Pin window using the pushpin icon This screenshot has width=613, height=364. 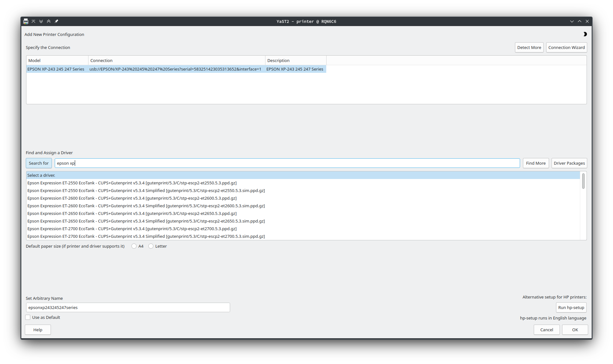click(56, 21)
